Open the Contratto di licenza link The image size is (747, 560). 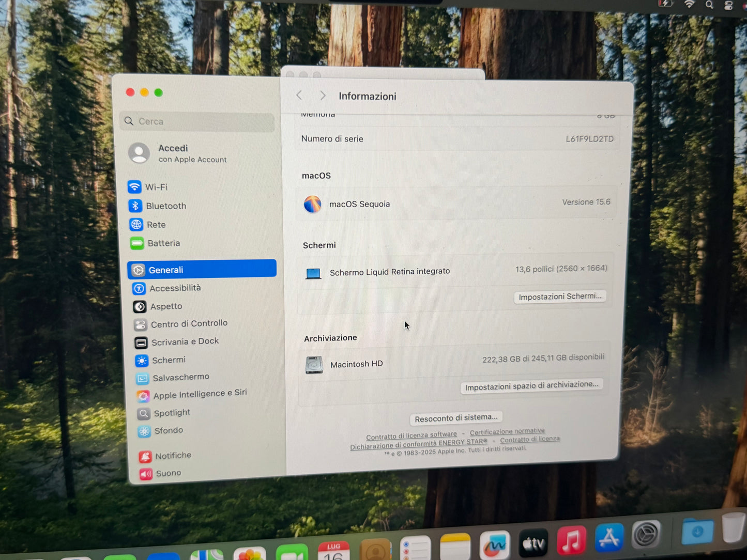pos(530,439)
